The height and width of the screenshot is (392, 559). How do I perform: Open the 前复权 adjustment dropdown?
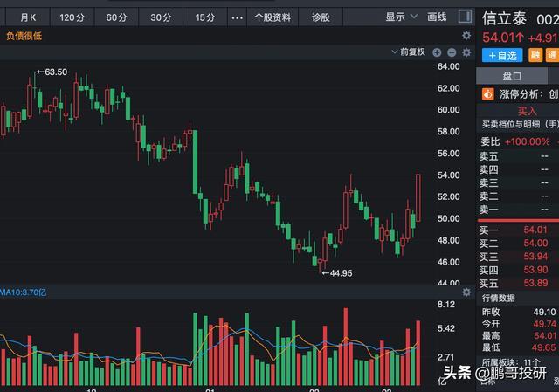tap(409, 52)
